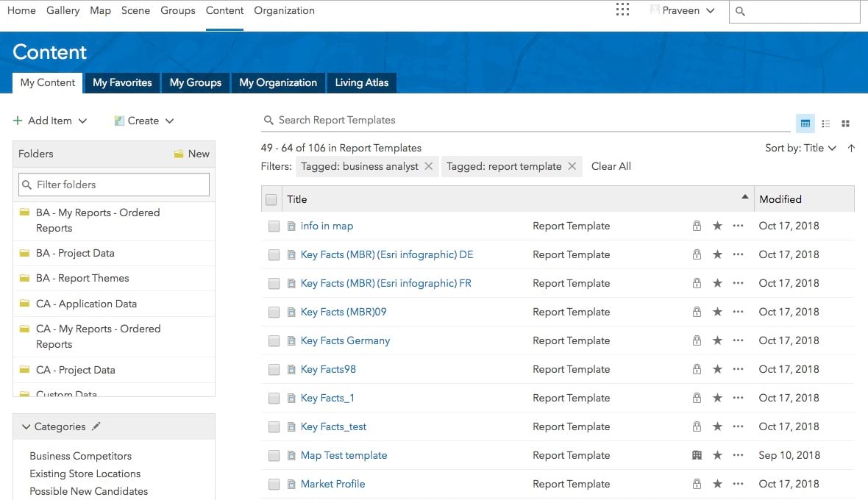Check the box for Key Facts (MBR)09
The image size is (868, 500).
(x=274, y=312)
